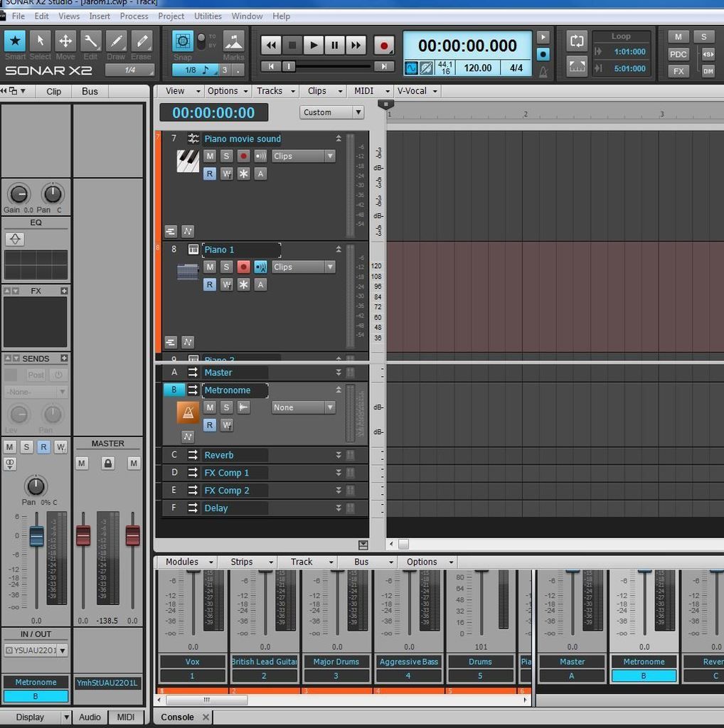Image resolution: width=724 pixels, height=728 pixels.
Task: Expand the Reverb bus strip
Action: 339,455
